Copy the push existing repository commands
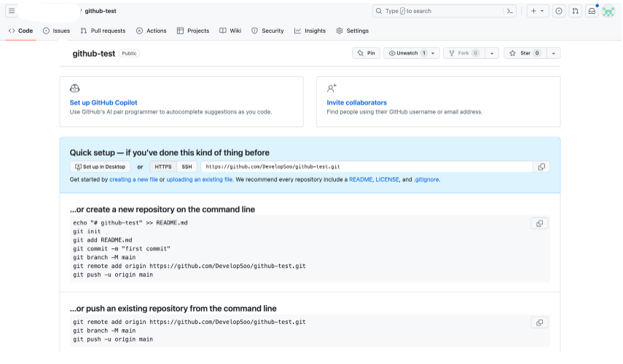623x364 pixels. 539,323
